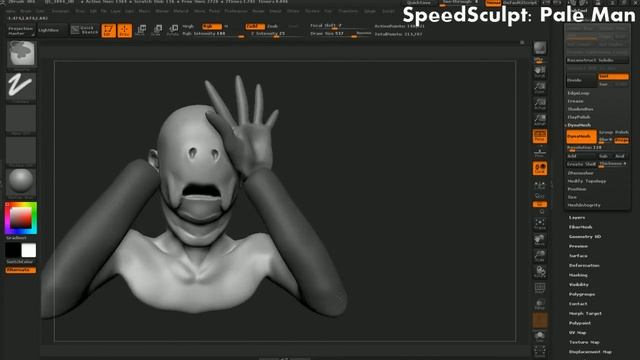640x360 pixels.
Task: Click the Move view icon in right shelf
Action: [540, 240]
